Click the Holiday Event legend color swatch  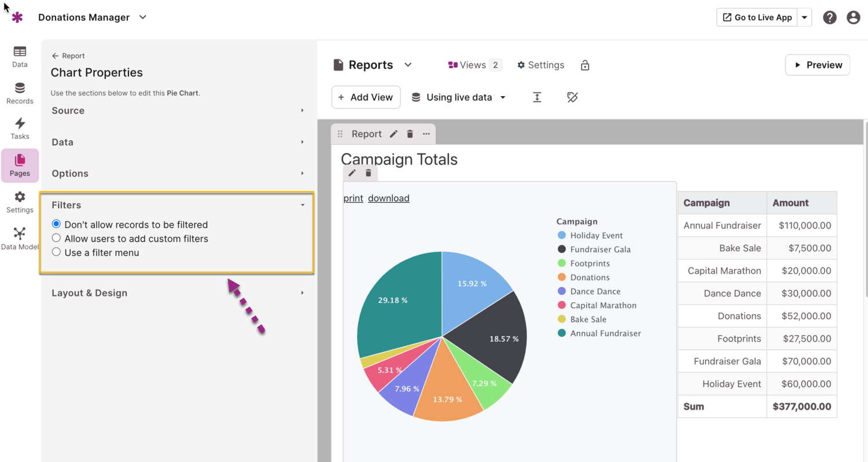[x=561, y=236]
